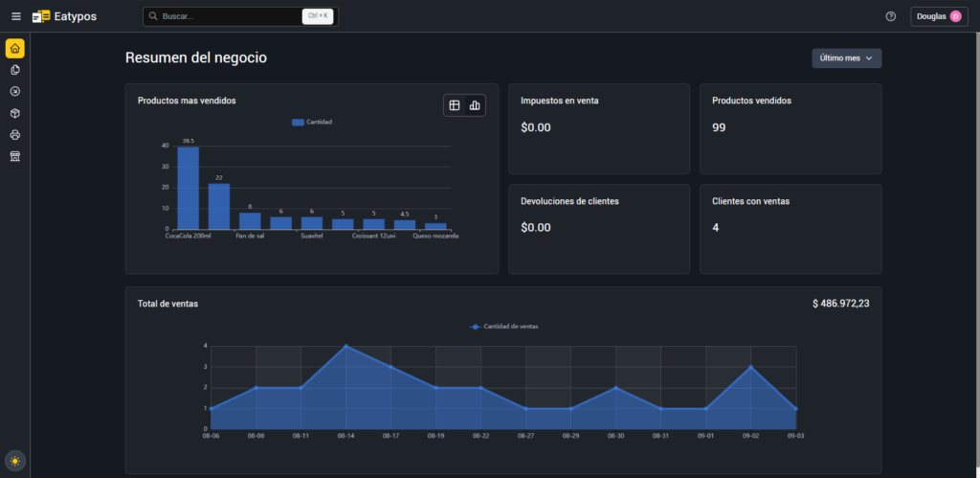
Task: Click the circled arrow sidebar icon
Action: click(14, 91)
